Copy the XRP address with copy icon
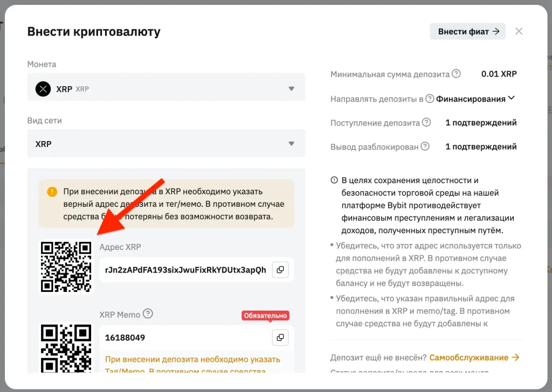 [280, 270]
